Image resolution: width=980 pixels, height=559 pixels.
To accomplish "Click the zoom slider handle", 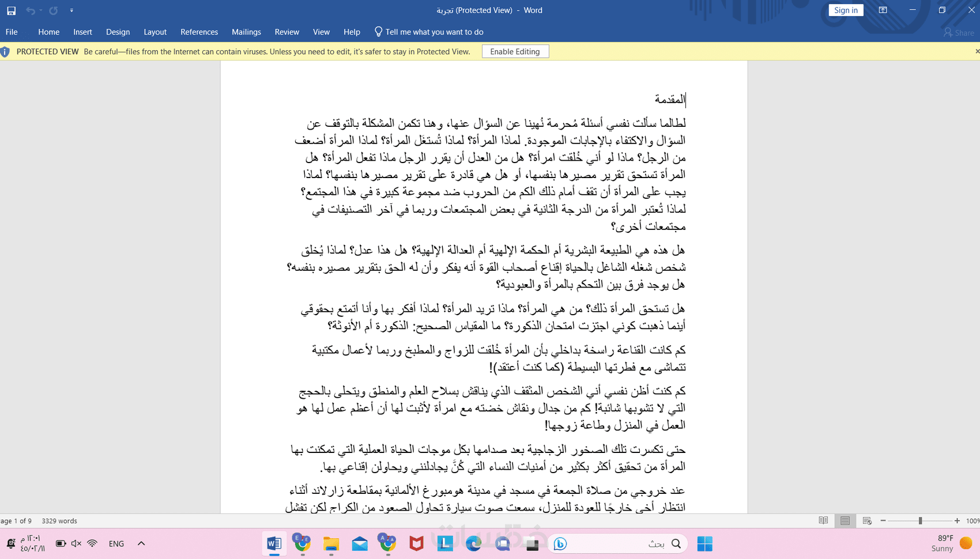I will [x=920, y=520].
